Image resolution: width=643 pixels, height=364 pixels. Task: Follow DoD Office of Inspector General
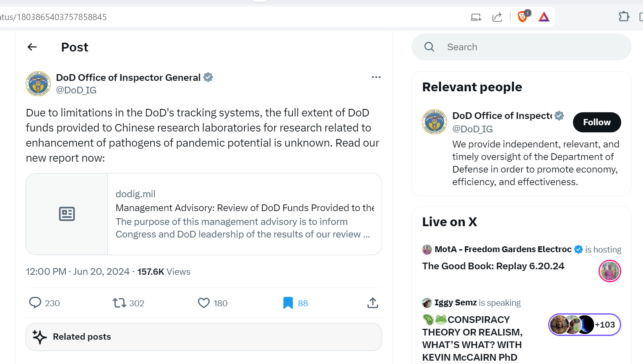pyautogui.click(x=597, y=122)
